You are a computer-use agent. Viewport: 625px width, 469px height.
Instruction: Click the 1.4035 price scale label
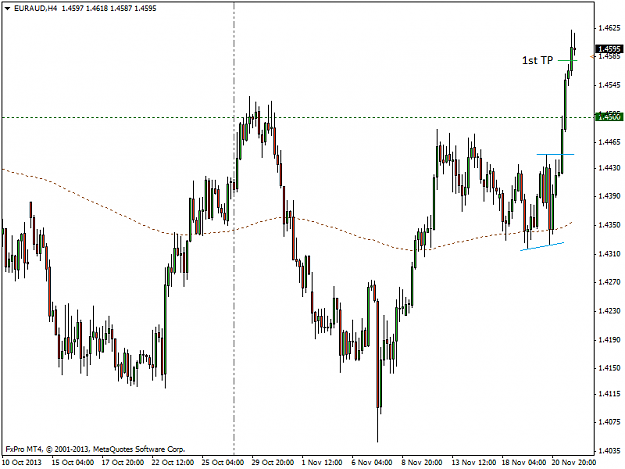click(609, 451)
